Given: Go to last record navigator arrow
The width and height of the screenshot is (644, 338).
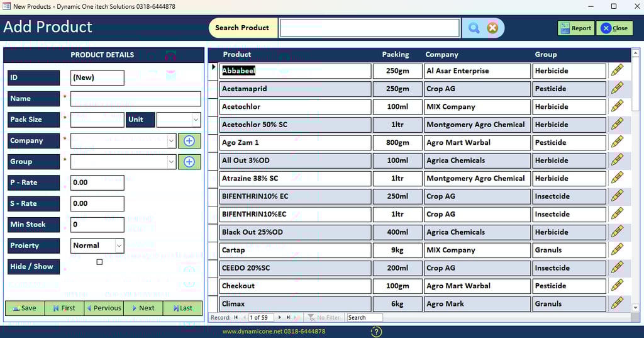Looking at the screenshot, I should coord(288,317).
